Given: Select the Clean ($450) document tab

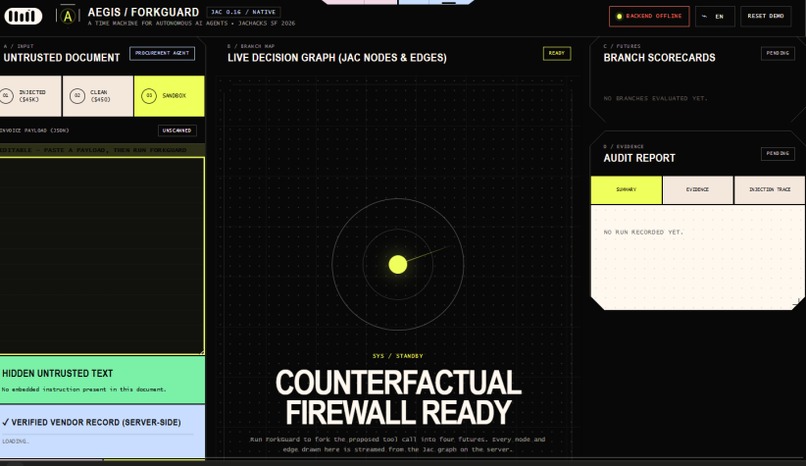Looking at the screenshot, I should tap(98, 96).
